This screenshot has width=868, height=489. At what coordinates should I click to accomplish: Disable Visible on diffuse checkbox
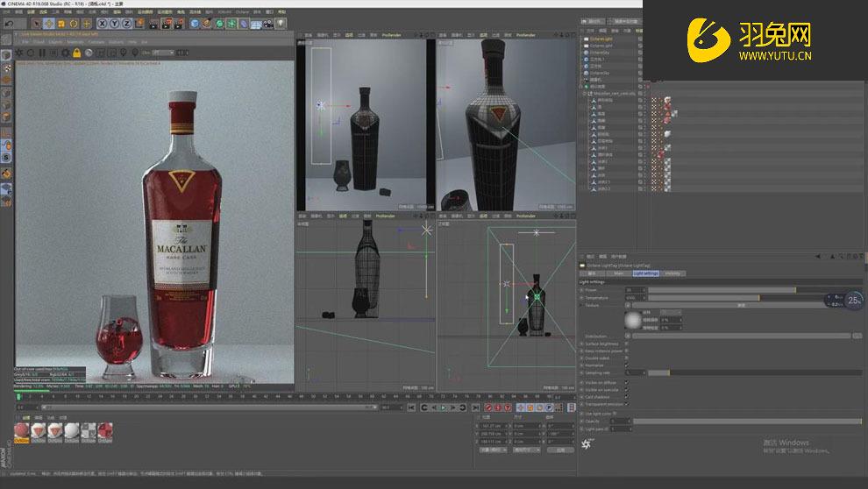[x=626, y=382]
